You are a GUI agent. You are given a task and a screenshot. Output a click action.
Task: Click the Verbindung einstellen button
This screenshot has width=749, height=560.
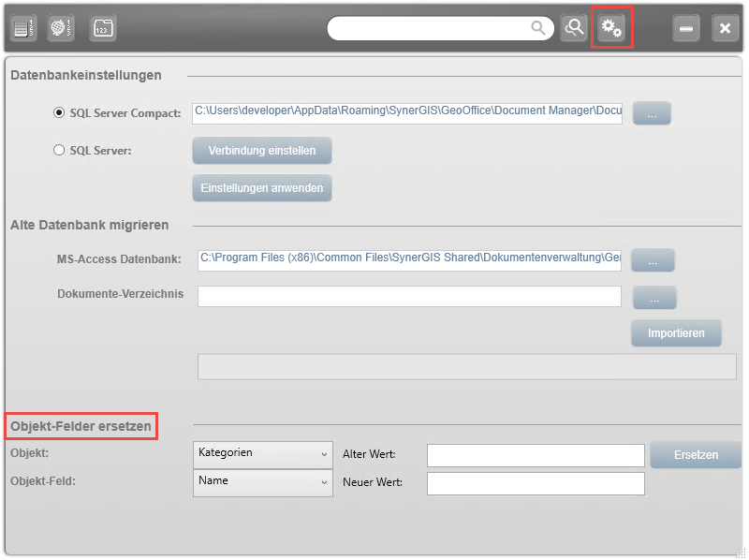262,151
